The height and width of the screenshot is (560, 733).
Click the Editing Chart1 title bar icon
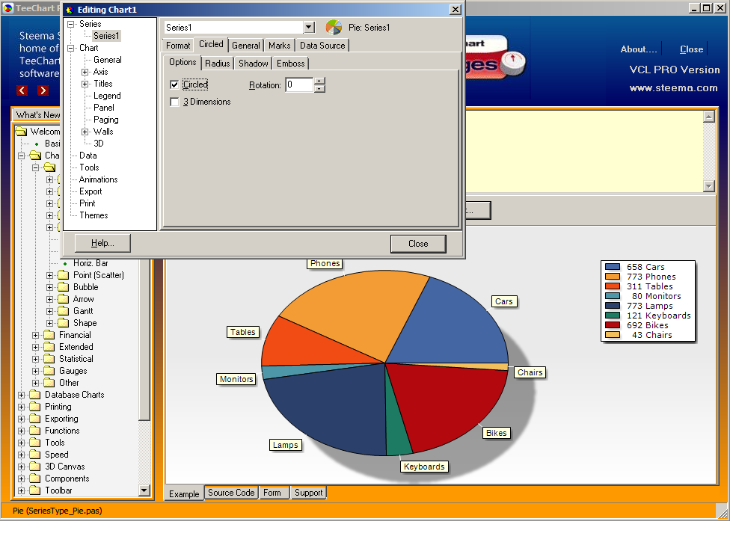coord(70,10)
